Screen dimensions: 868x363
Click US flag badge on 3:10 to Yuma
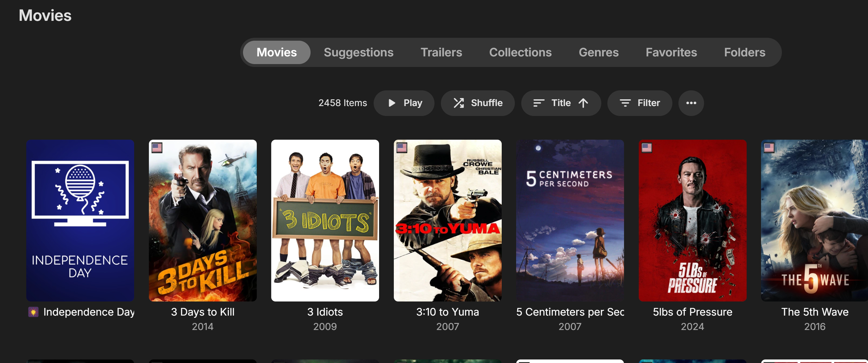(402, 148)
